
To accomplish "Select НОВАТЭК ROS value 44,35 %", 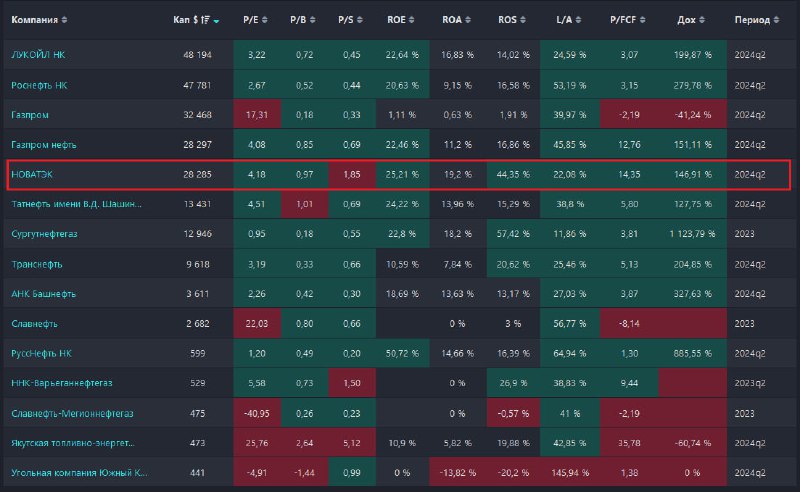I will click(x=513, y=175).
